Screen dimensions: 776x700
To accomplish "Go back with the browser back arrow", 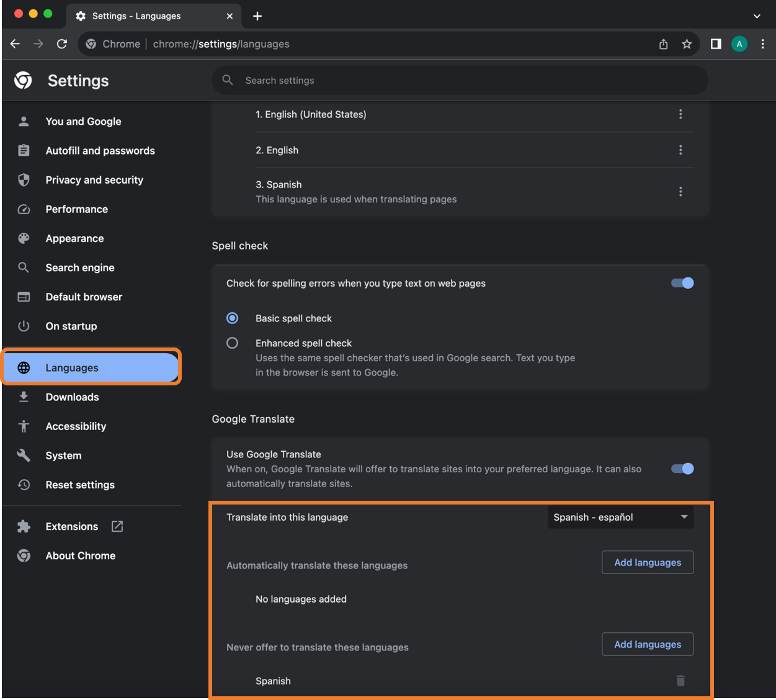I will pyautogui.click(x=16, y=43).
